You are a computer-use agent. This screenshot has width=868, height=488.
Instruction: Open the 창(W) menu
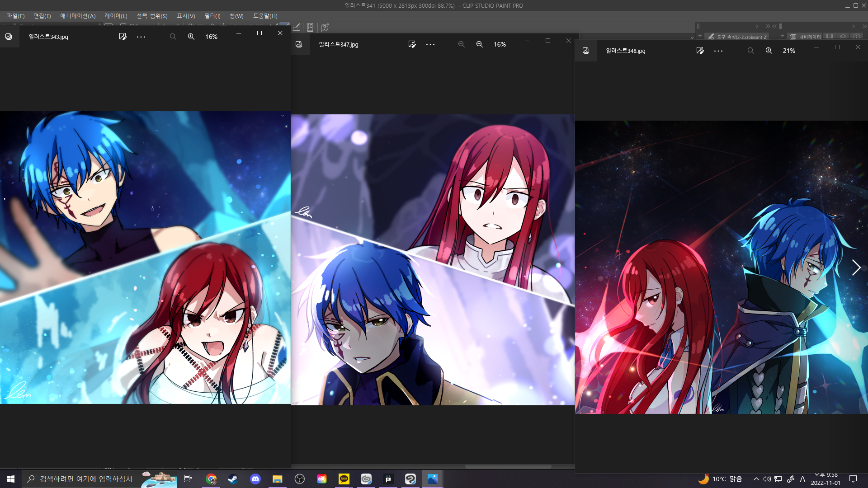(236, 16)
